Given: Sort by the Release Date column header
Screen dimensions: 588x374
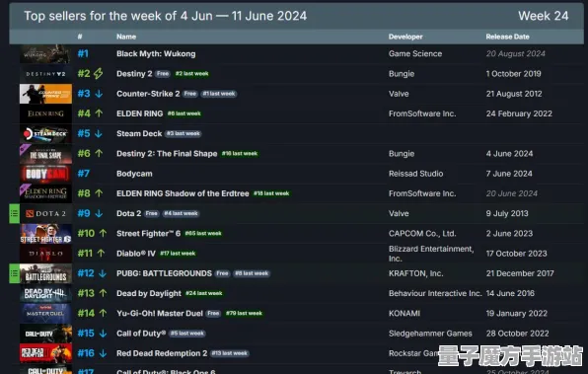Looking at the screenshot, I should coord(507,37).
